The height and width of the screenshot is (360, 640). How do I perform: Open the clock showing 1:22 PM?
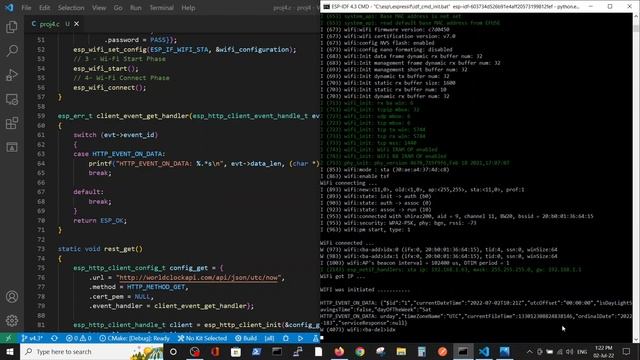coord(604,351)
